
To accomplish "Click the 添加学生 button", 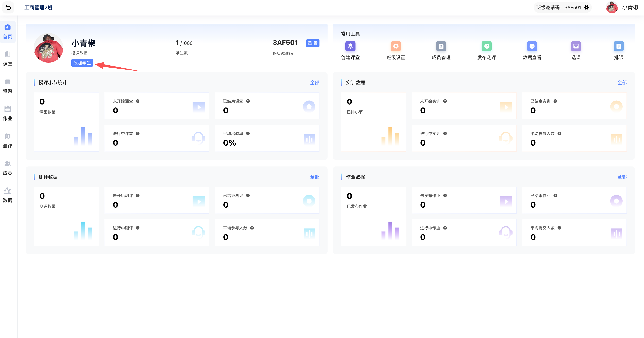I will pos(82,63).
